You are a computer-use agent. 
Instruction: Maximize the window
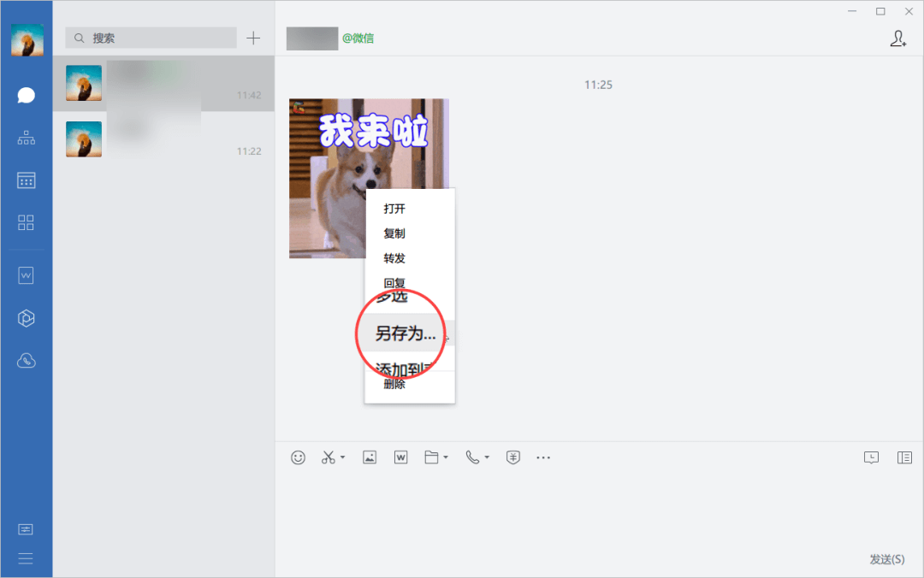coord(880,11)
